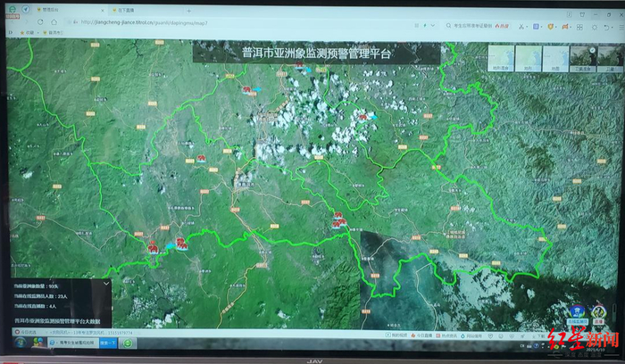Open the colorful taskbar app icon beside Start

tap(38, 343)
